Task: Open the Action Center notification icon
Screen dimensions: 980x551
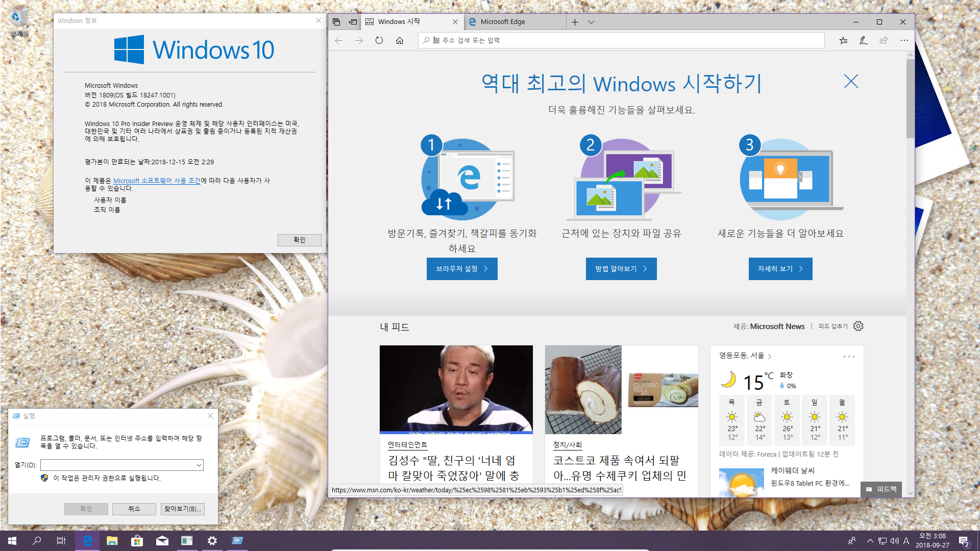Action: 964,541
